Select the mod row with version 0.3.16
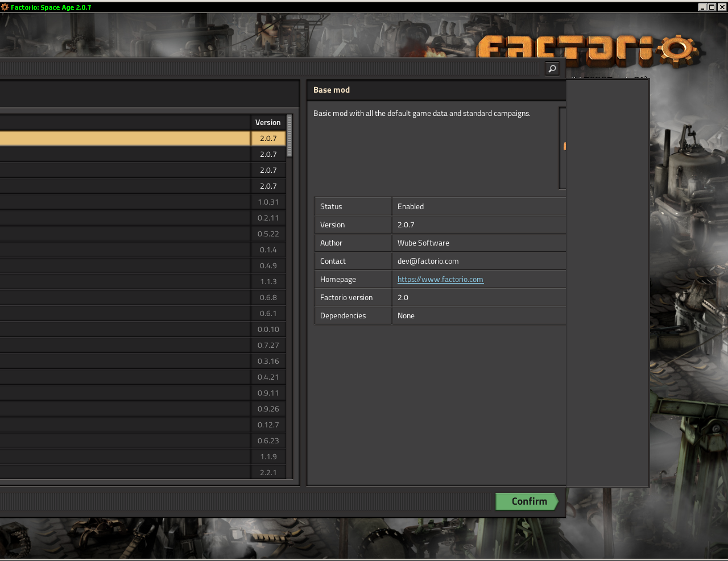The height and width of the screenshot is (561, 728). tap(143, 361)
